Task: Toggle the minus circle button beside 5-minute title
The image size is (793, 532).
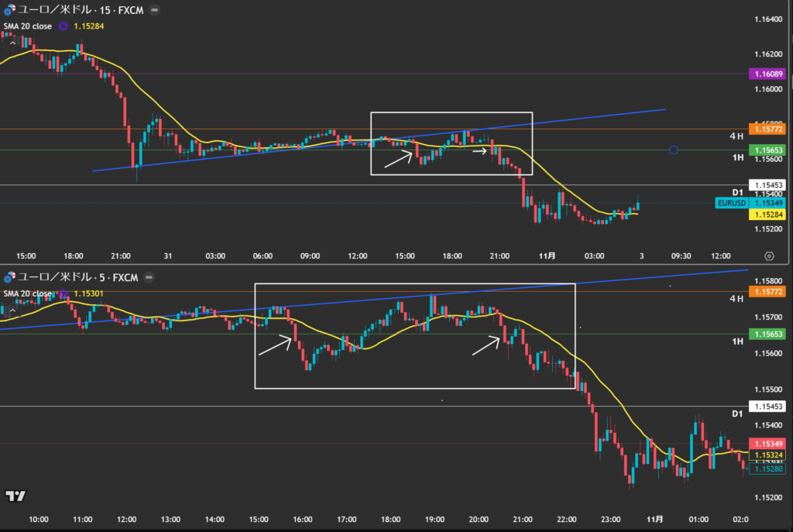Action: (149, 277)
